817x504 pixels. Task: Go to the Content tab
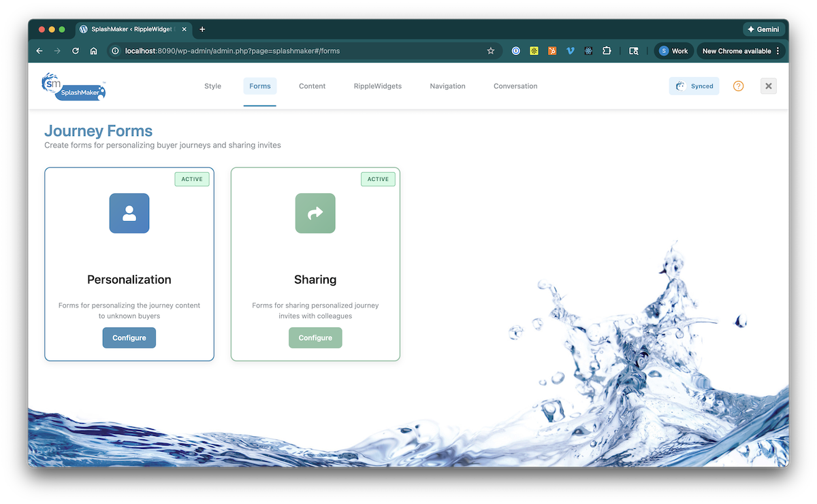coord(312,86)
